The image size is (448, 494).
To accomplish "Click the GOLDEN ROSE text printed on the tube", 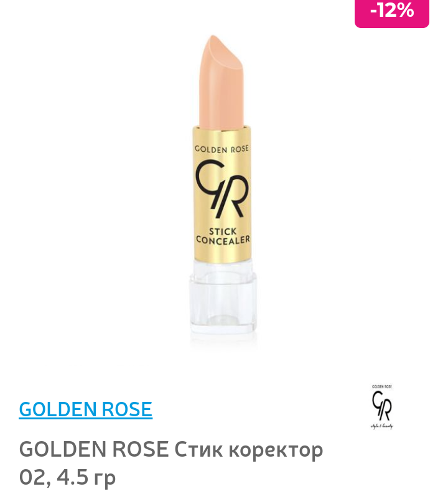I will coord(222,149).
